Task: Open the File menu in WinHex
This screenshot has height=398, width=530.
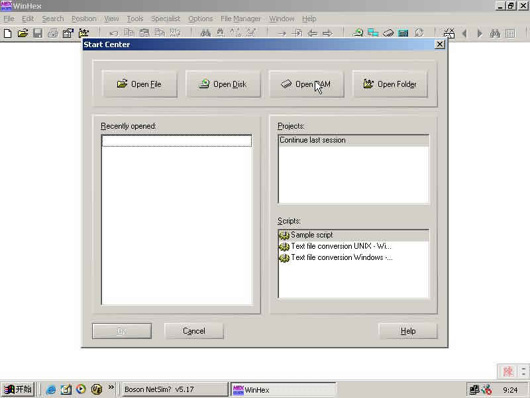Action: [x=9, y=19]
